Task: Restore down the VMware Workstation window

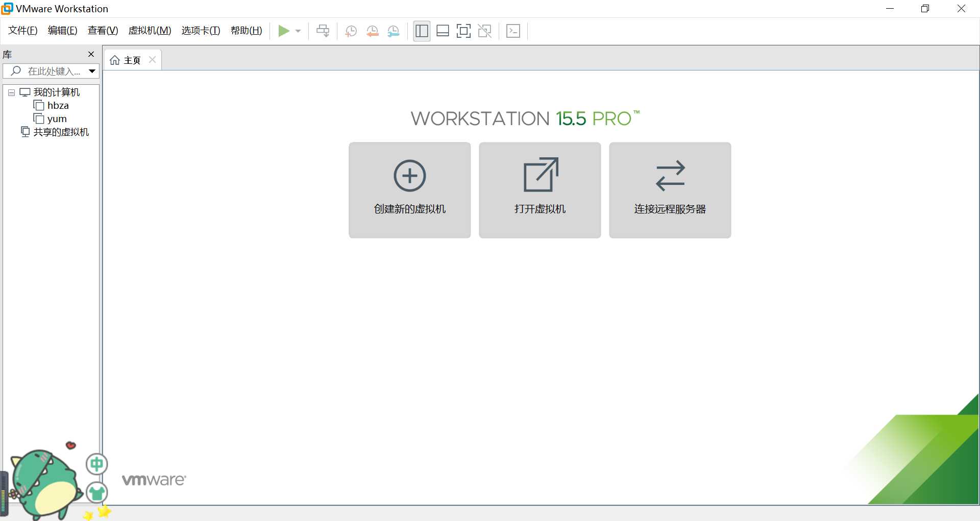Action: click(925, 9)
